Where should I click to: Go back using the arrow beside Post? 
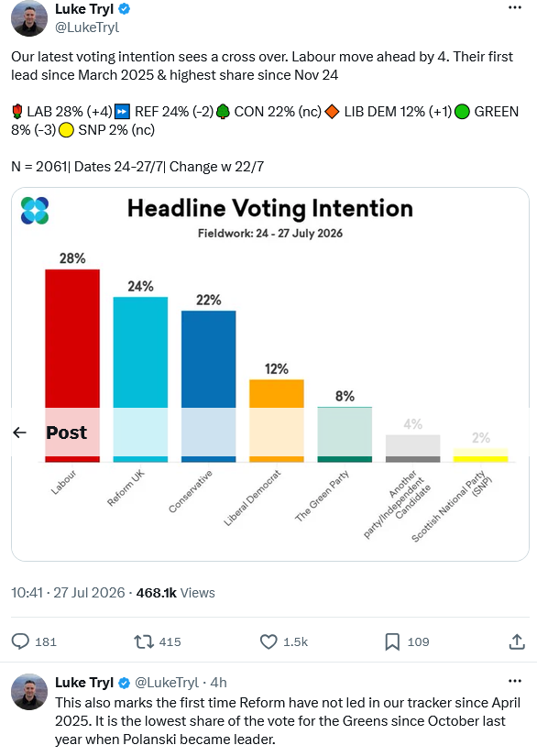(20, 433)
